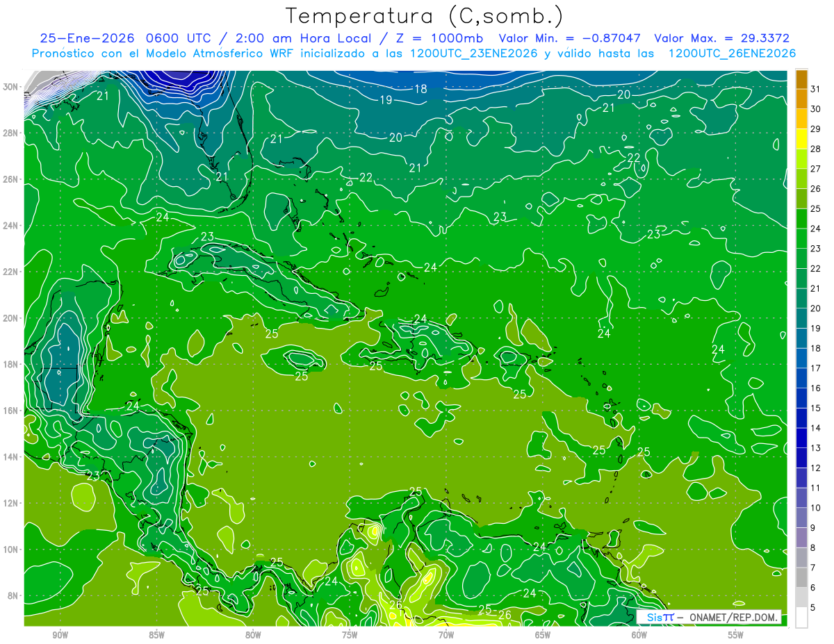The height and width of the screenshot is (644, 834).
Task: Click the 17 value on the color scale
Action: click(815, 368)
